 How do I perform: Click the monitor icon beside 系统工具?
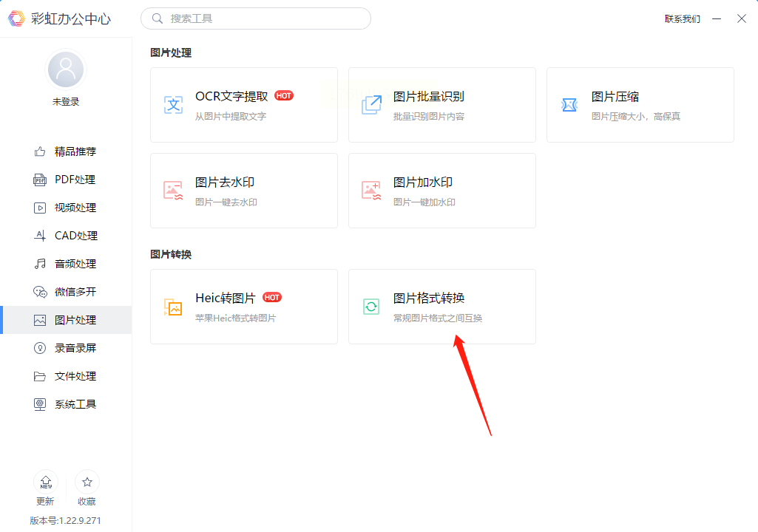(40, 404)
